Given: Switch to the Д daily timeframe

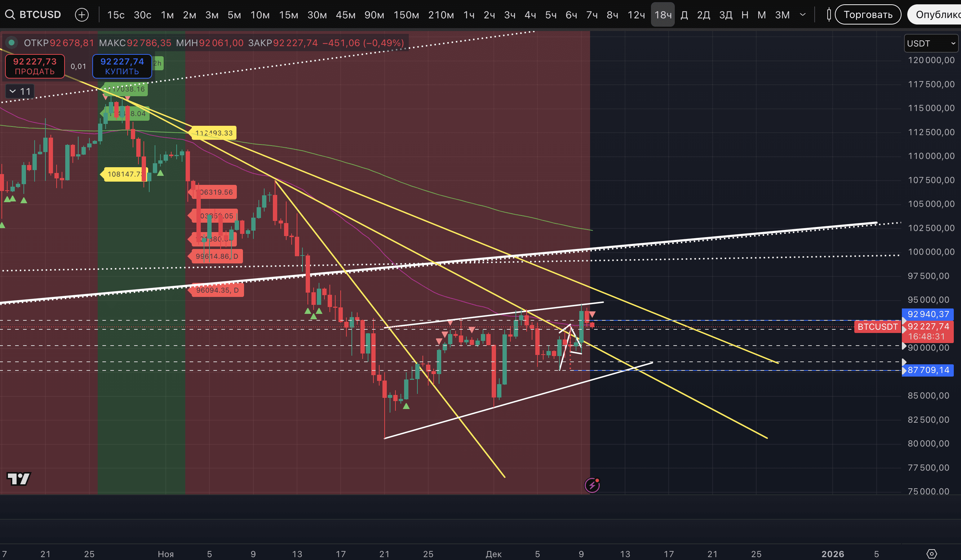Looking at the screenshot, I should coord(684,15).
